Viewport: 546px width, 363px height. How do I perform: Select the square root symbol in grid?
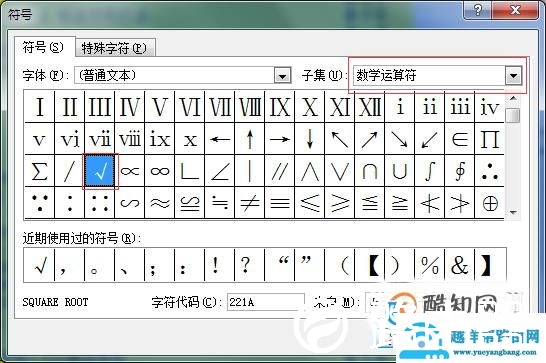(100, 171)
